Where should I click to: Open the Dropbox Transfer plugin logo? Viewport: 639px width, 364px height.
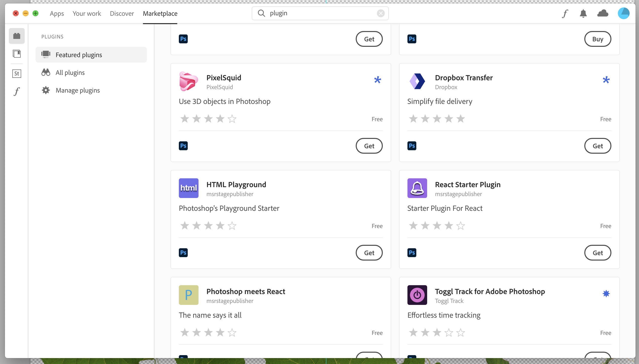point(417,81)
